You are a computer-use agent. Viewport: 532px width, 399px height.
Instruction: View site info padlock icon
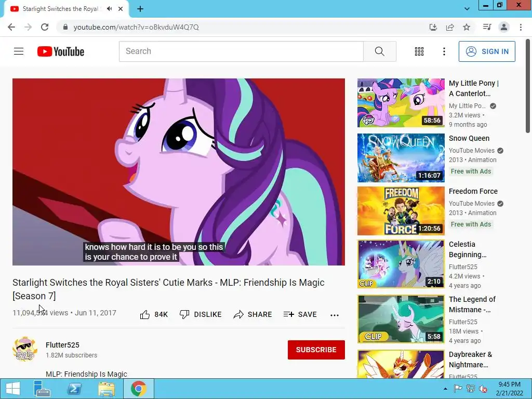(65, 27)
